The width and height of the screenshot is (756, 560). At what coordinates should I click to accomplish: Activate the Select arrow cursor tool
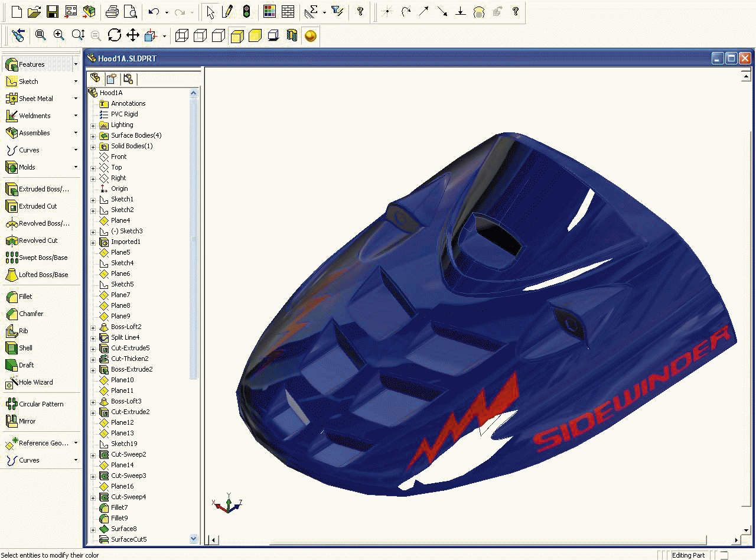click(210, 11)
